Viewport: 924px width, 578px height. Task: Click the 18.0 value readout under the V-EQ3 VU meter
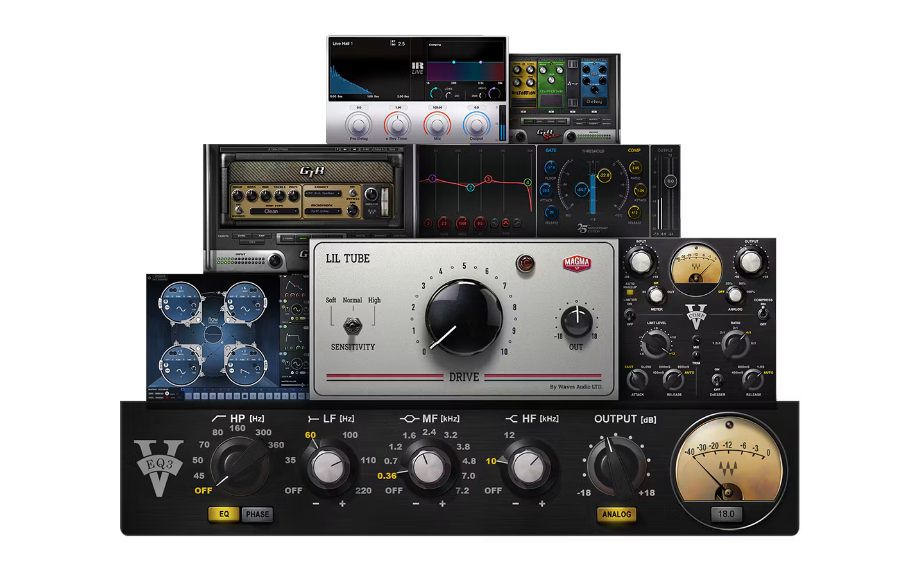(x=726, y=514)
